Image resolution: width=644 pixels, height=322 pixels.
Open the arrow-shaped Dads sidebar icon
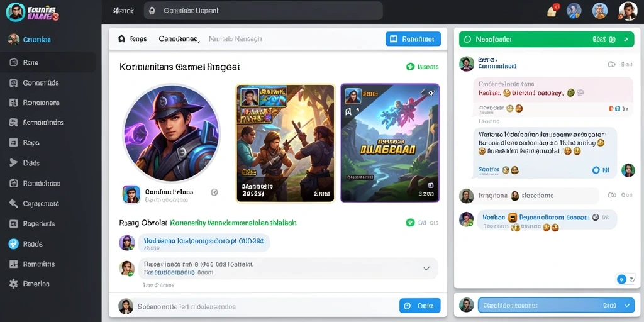(x=14, y=163)
